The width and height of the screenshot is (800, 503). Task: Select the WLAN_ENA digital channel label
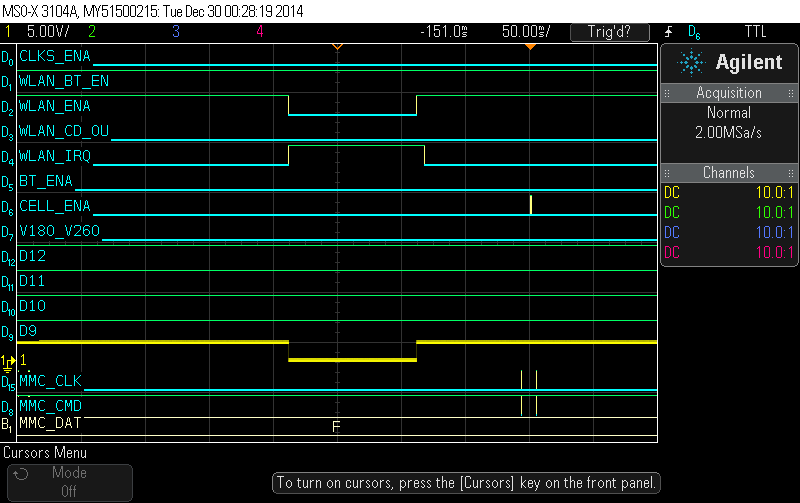(x=55, y=106)
